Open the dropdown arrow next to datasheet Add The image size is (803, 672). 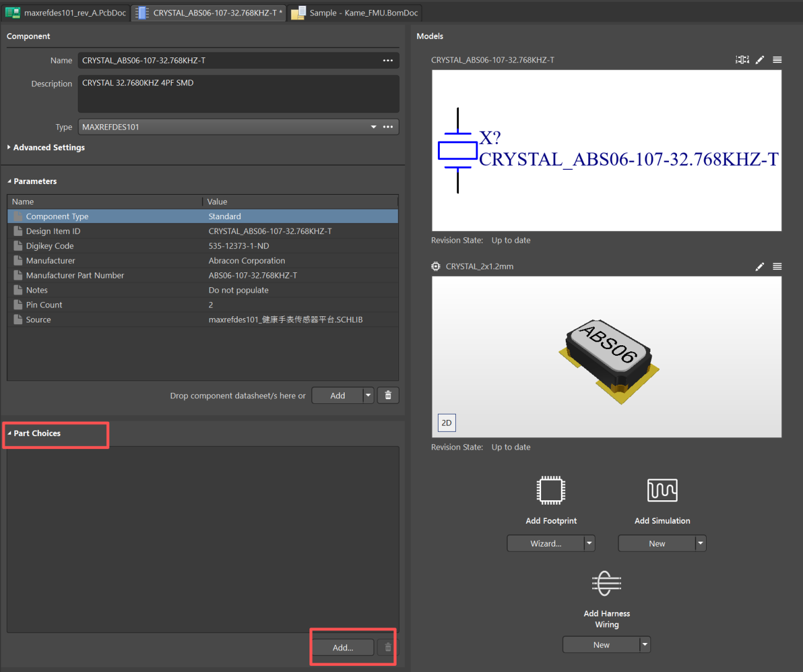pos(368,395)
